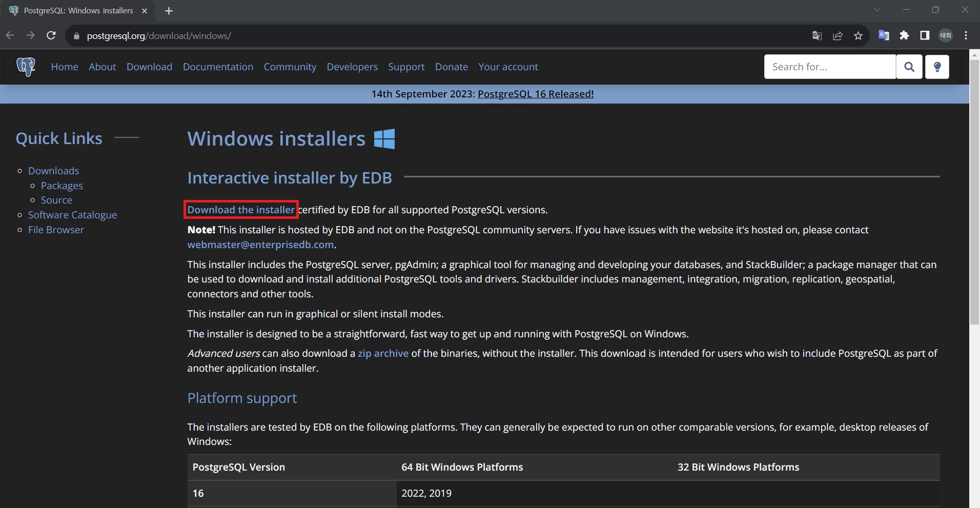Viewport: 980px width, 508px height.
Task: Bookmark this page with the star icon
Action: click(x=858, y=35)
